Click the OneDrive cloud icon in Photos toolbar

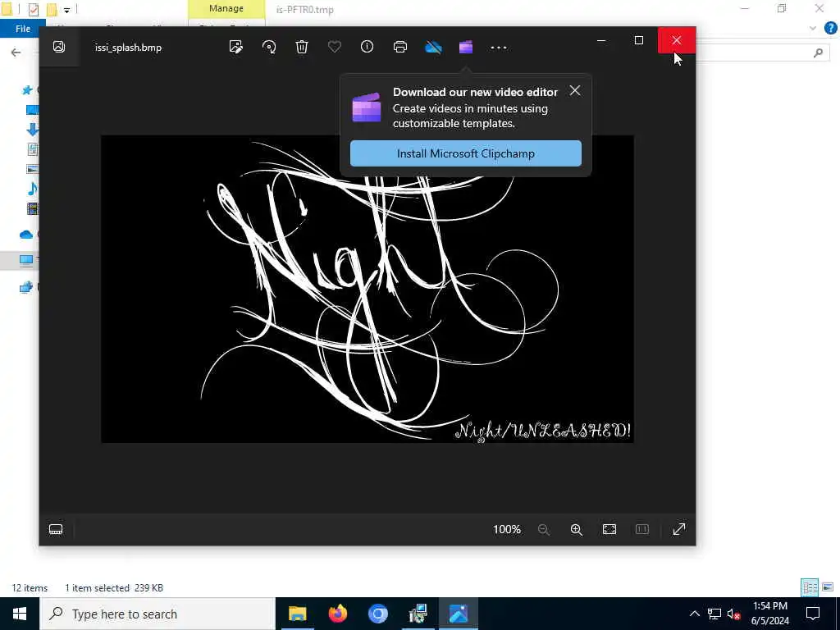433,47
